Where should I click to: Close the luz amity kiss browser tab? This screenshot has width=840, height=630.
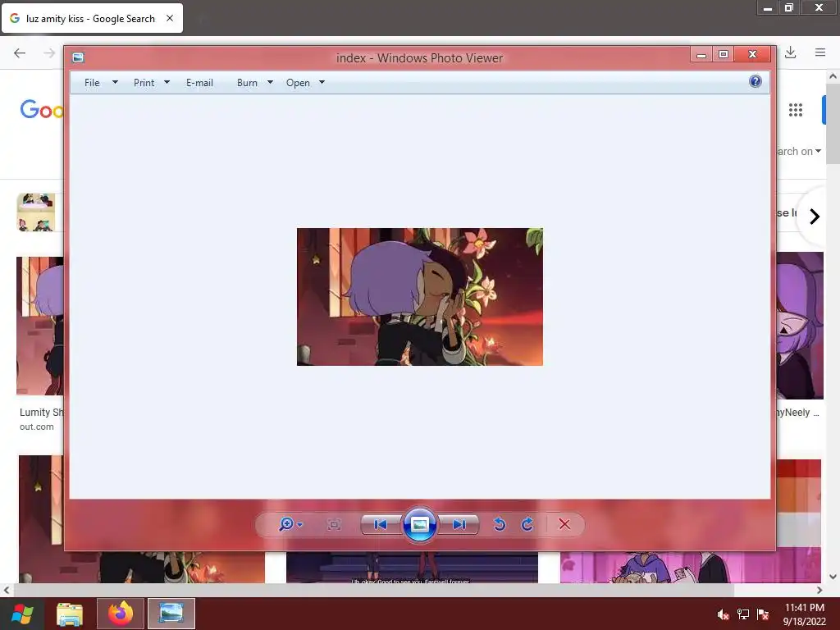point(169,18)
